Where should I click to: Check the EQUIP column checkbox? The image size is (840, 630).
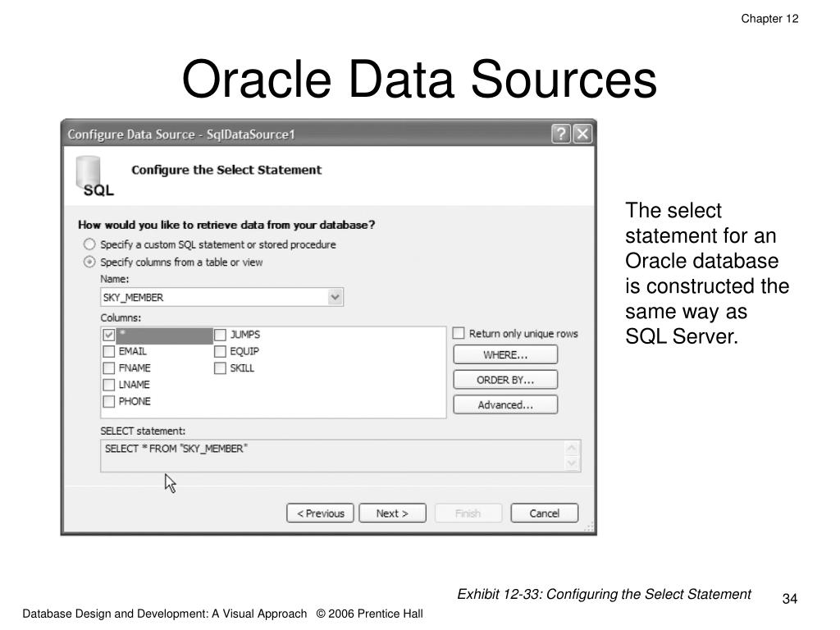point(220,351)
